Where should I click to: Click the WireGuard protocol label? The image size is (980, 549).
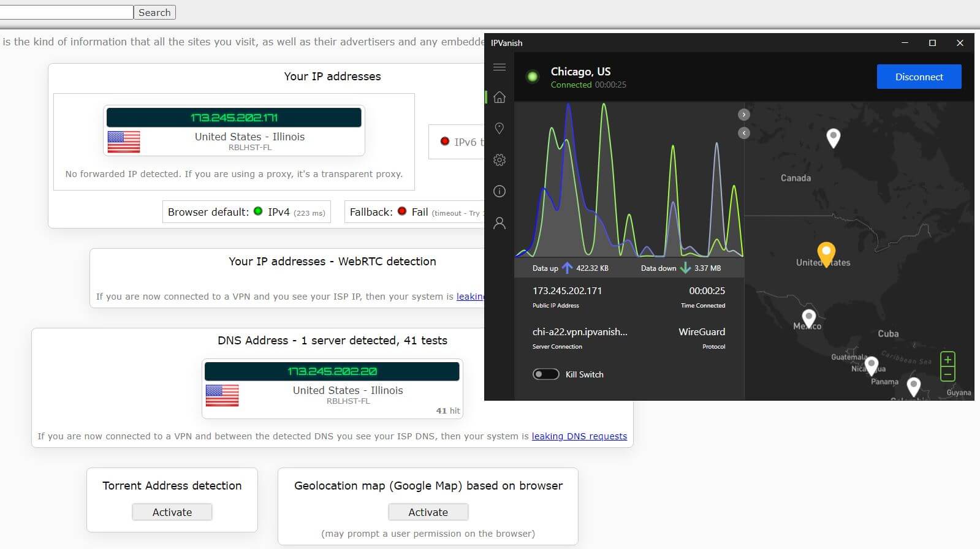click(x=702, y=331)
